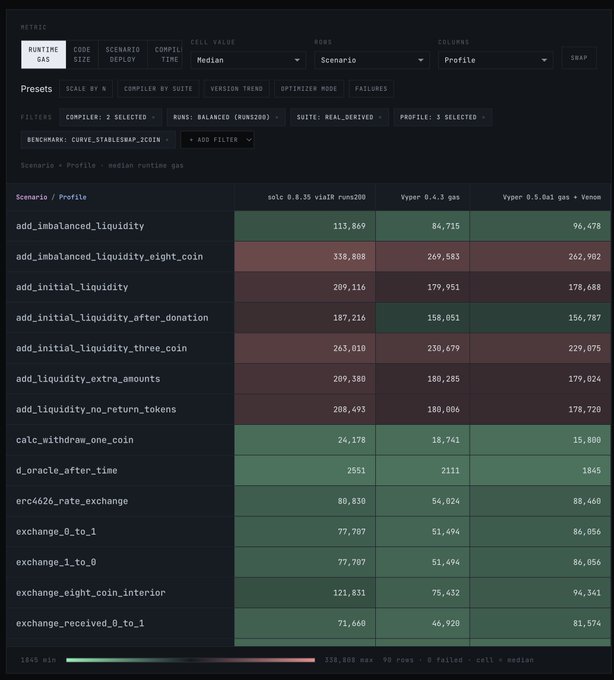This screenshot has width=614, height=680.
Task: Select the add_liquidity_extra_amounts row label
Action: tap(88, 379)
